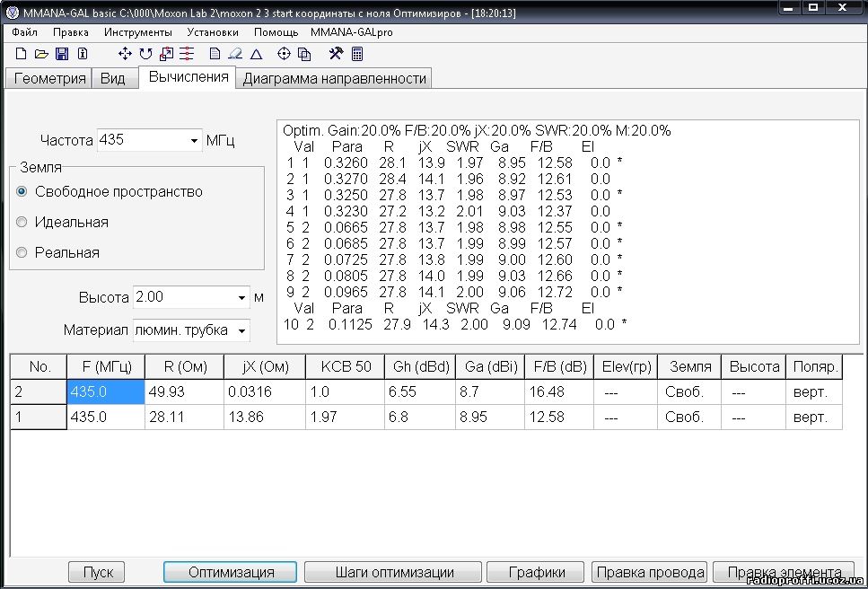
Task: Click the F/B value 16.48 cell
Action: tap(559, 392)
